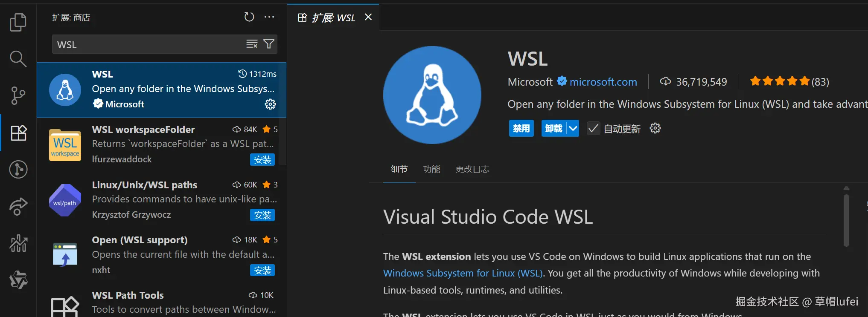Refresh the extensions marketplace list
The image size is (868, 317).
point(249,17)
